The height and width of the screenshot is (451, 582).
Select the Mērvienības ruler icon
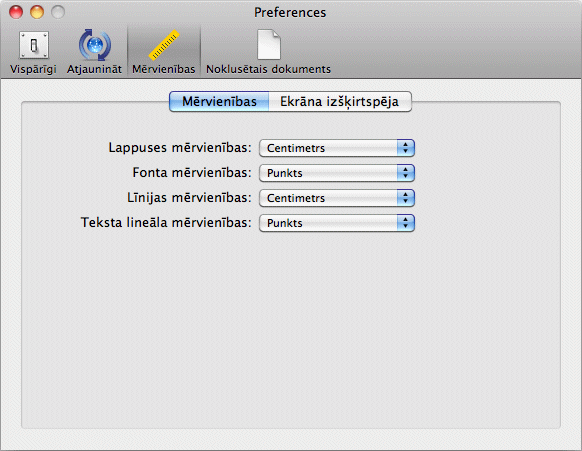164,45
